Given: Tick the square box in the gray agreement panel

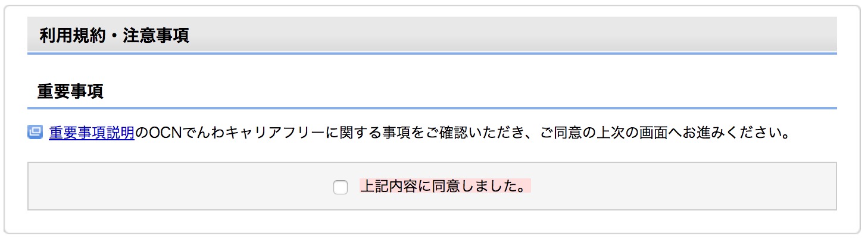Looking at the screenshot, I should coord(341,187).
